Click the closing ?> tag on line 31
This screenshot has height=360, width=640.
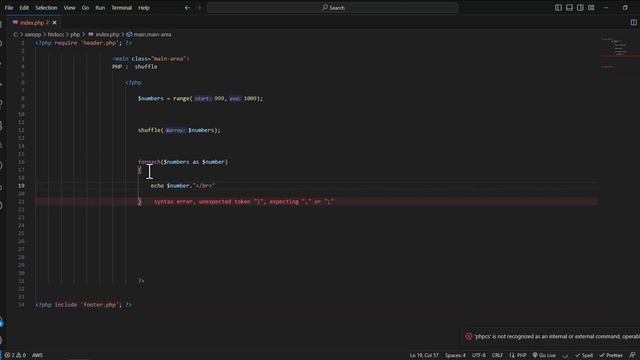(x=141, y=281)
